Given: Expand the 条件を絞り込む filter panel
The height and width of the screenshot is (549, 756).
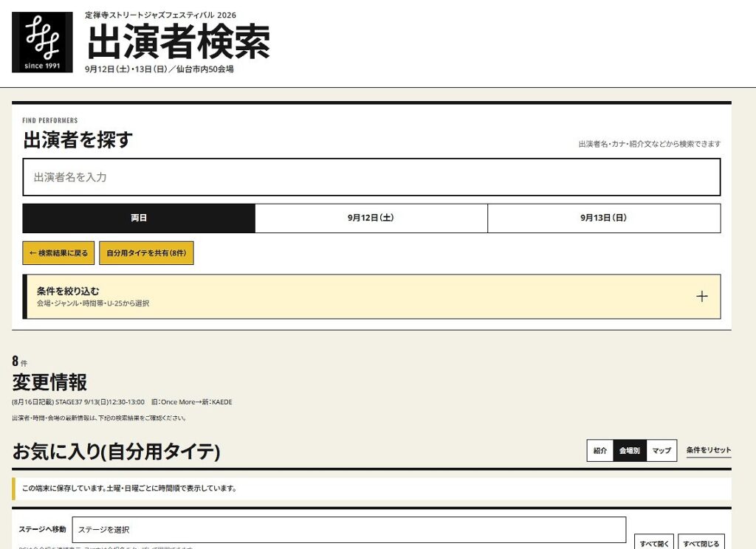Looking at the screenshot, I should tap(372, 297).
